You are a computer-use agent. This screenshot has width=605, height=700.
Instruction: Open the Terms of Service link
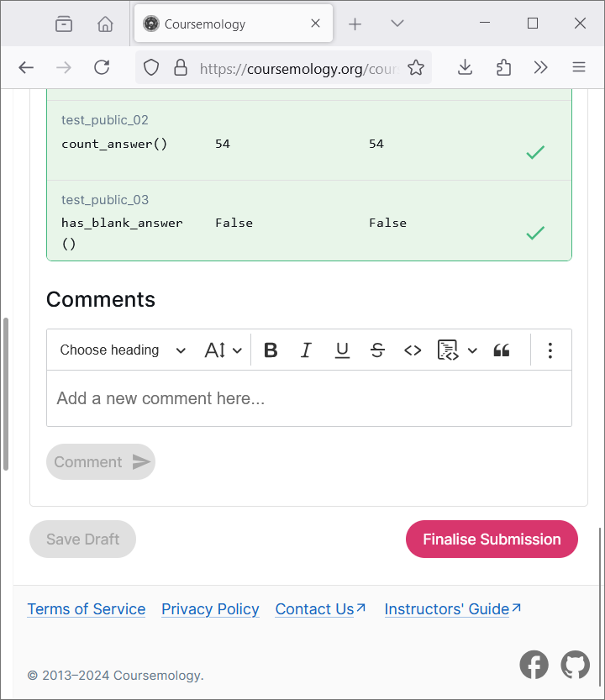(x=87, y=609)
